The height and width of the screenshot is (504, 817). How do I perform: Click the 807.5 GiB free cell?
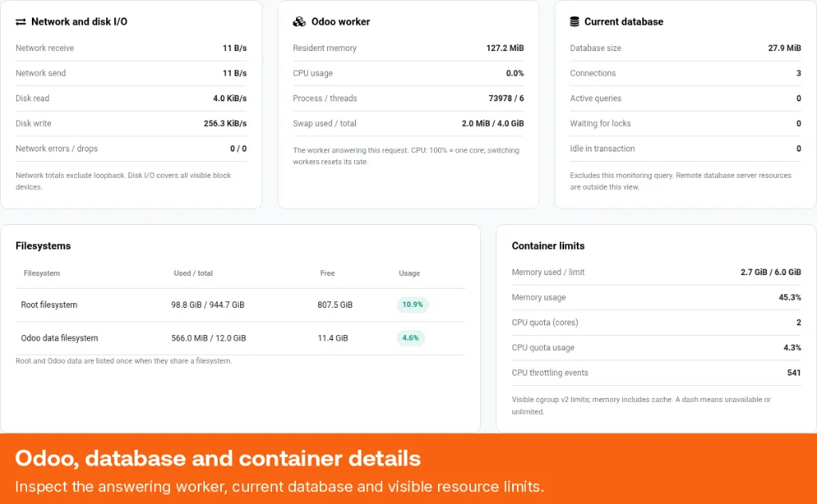[x=335, y=305]
